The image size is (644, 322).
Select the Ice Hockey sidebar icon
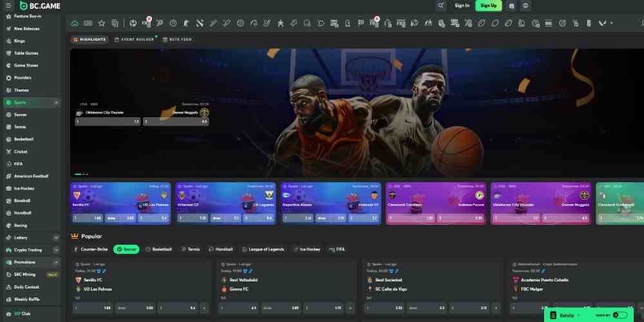[x=8, y=189]
